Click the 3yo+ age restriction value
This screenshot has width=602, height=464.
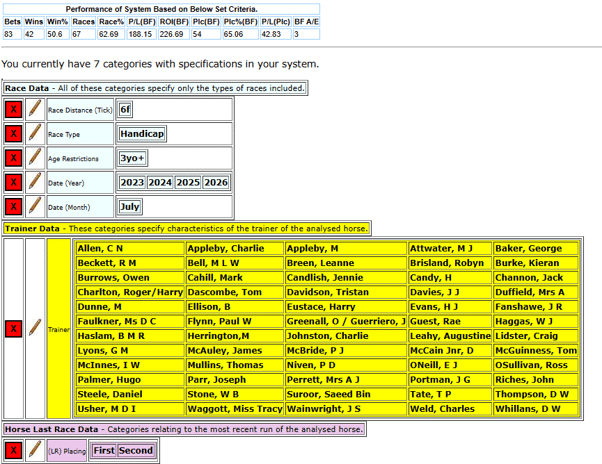pos(132,158)
